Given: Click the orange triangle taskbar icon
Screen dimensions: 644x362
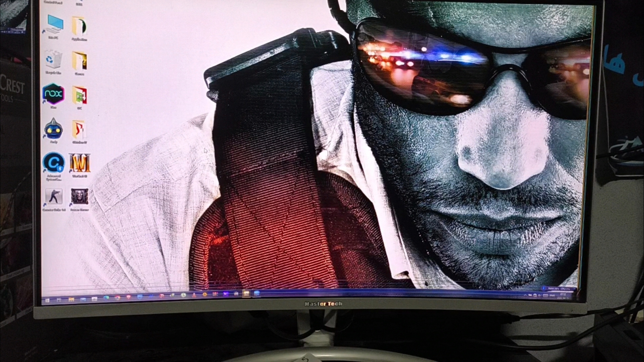Looking at the screenshot, I should pyautogui.click(x=205, y=294).
